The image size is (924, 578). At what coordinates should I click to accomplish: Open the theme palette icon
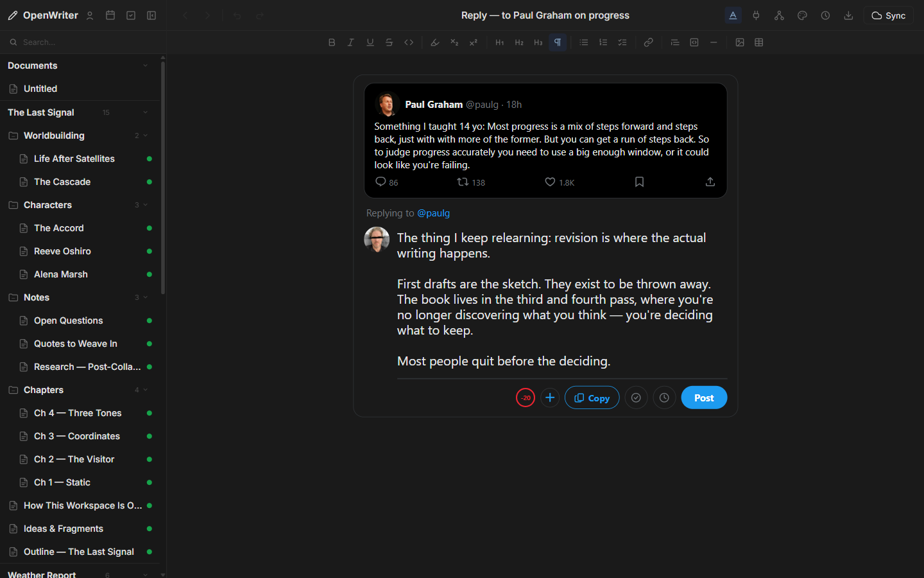[x=802, y=15]
